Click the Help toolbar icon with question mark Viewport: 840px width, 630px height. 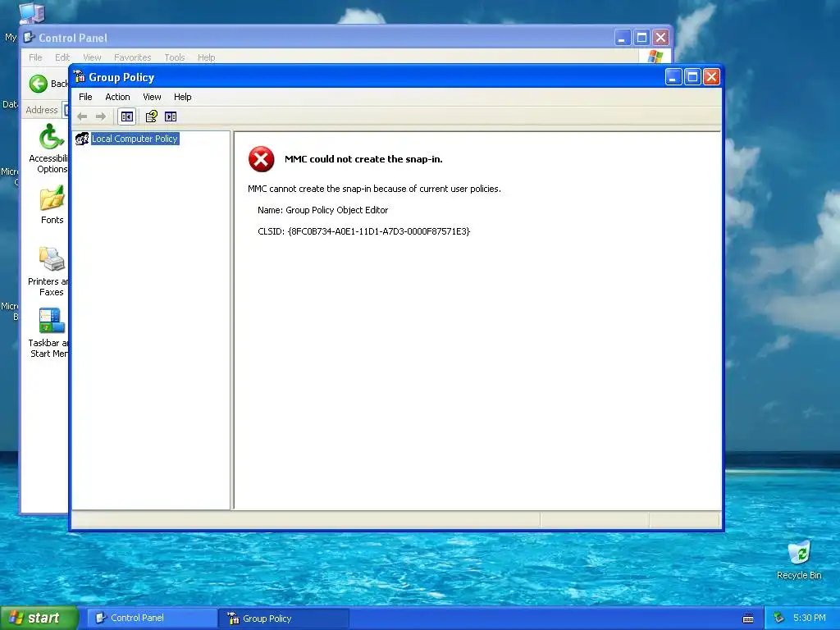152,116
